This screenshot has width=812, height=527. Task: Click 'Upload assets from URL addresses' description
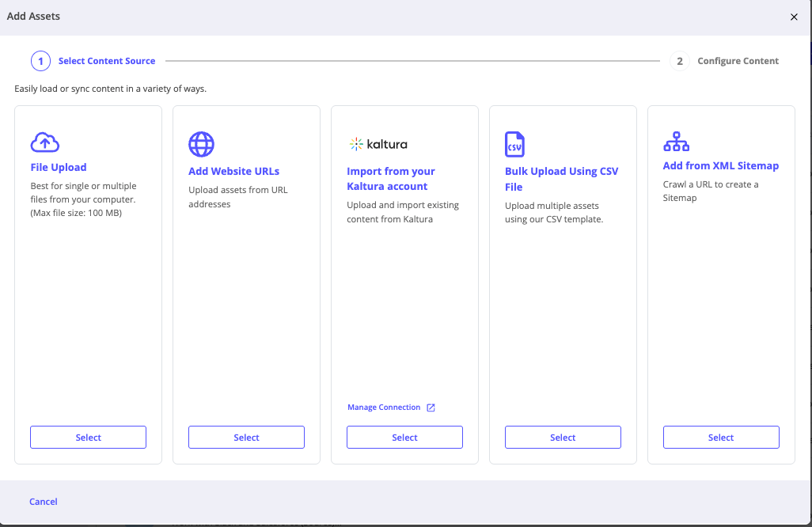238,197
